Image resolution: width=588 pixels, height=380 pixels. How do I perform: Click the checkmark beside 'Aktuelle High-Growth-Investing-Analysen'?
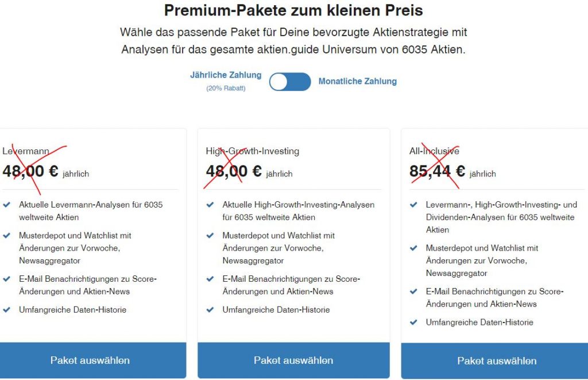click(209, 205)
